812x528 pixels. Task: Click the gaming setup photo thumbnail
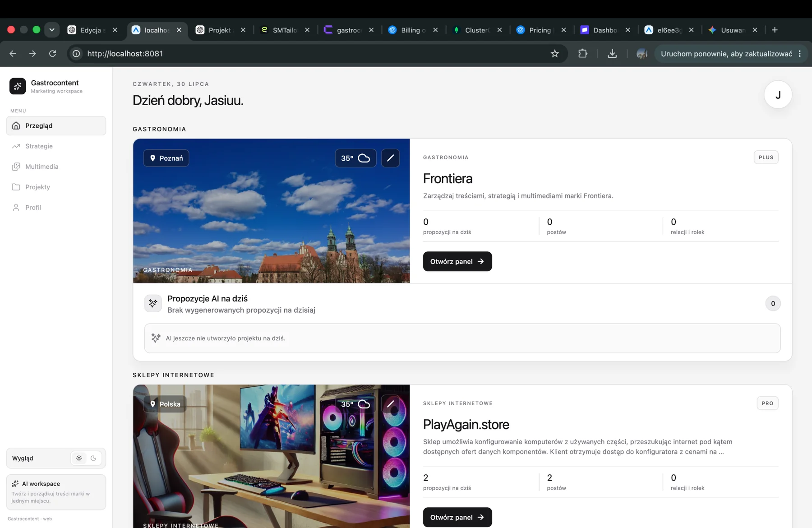pyautogui.click(x=272, y=456)
